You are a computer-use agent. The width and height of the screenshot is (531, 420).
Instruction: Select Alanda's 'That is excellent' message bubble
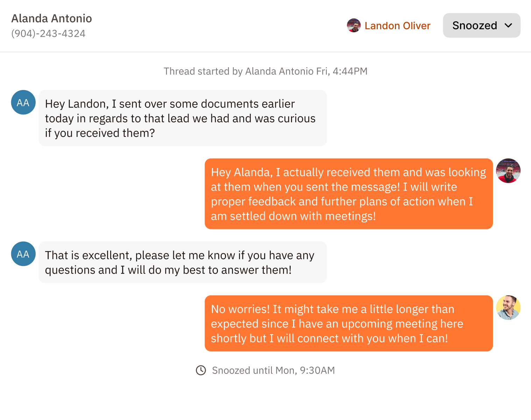click(182, 262)
